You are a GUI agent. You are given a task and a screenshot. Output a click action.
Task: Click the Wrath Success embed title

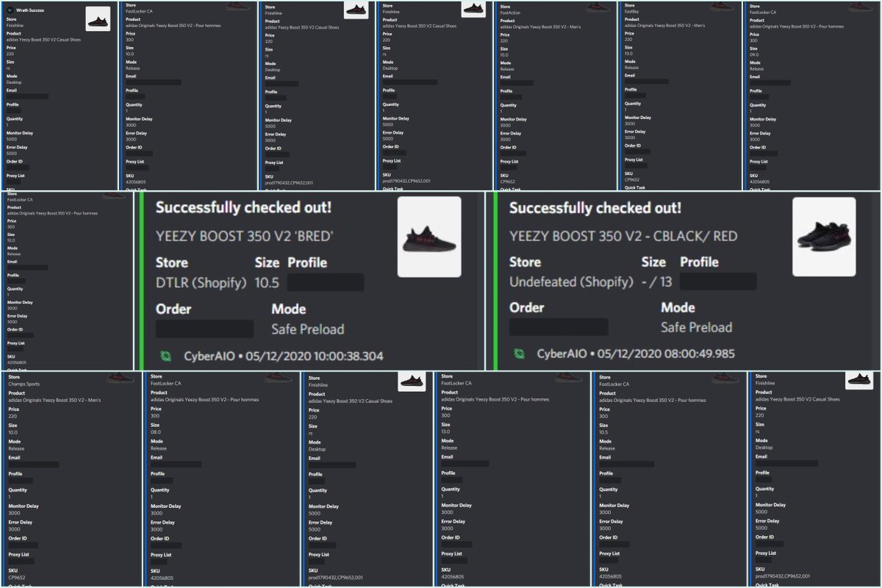pos(30,11)
